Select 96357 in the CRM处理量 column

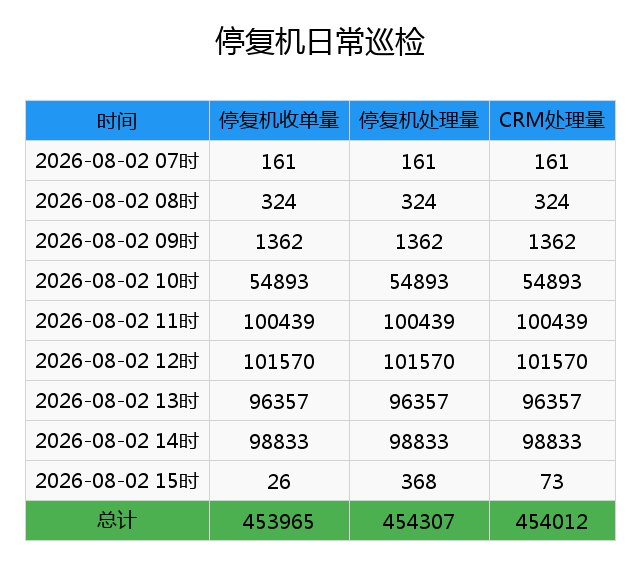(552, 401)
